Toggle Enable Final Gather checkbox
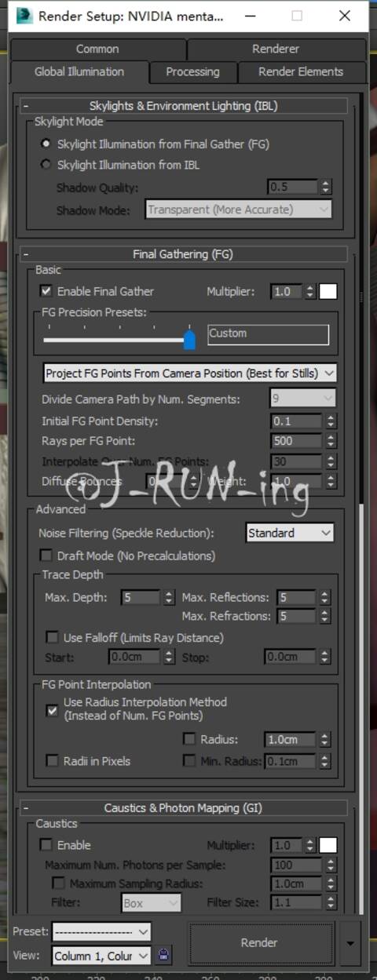This screenshot has height=980, width=377. [47, 291]
